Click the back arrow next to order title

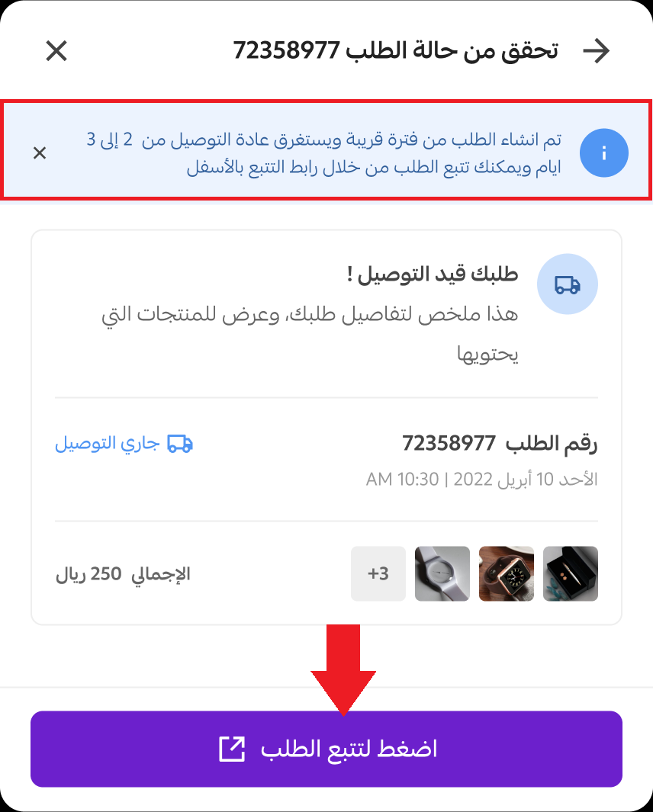pyautogui.click(x=596, y=51)
